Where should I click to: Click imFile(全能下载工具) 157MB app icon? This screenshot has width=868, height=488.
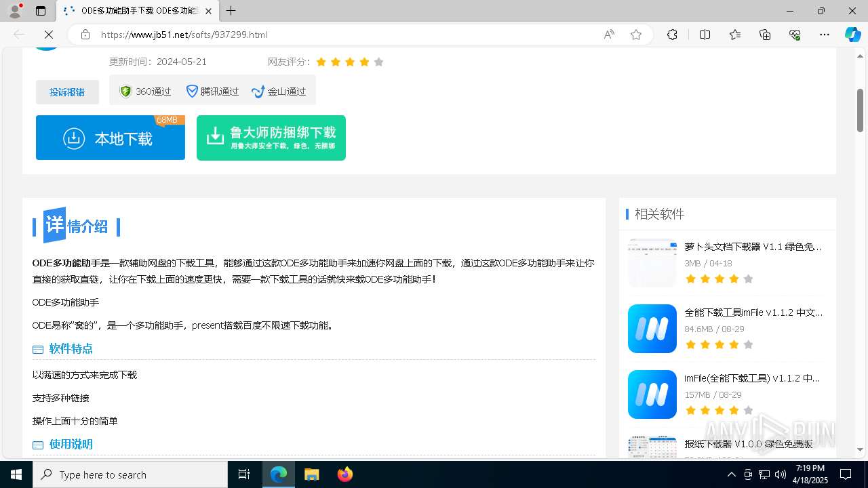(652, 394)
